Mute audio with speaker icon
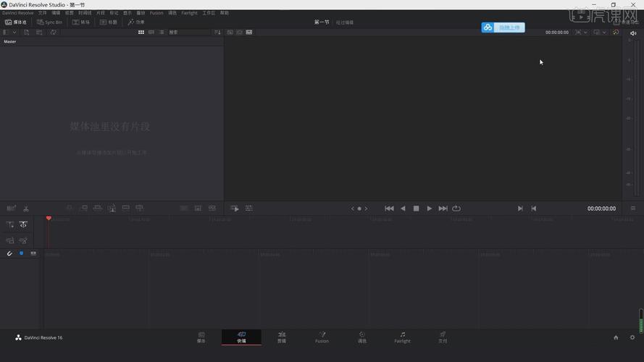Image resolution: width=644 pixels, height=362 pixels. coord(633,33)
